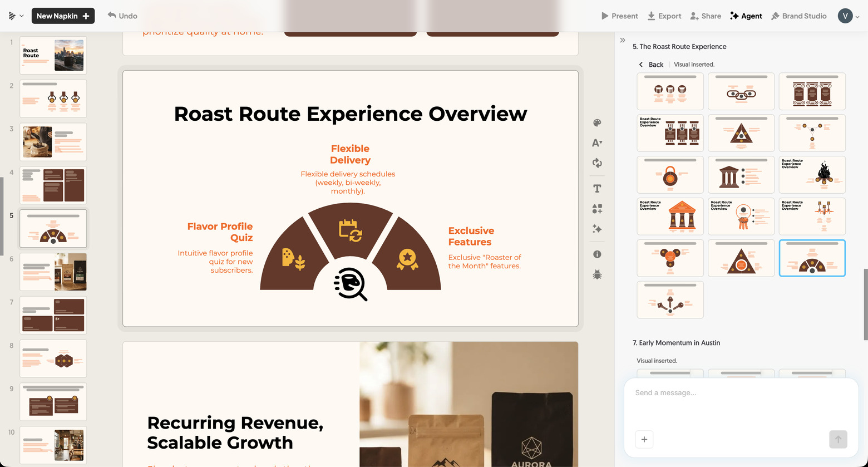
Task: Click the head and wheat icon in diagram
Action: click(x=293, y=259)
